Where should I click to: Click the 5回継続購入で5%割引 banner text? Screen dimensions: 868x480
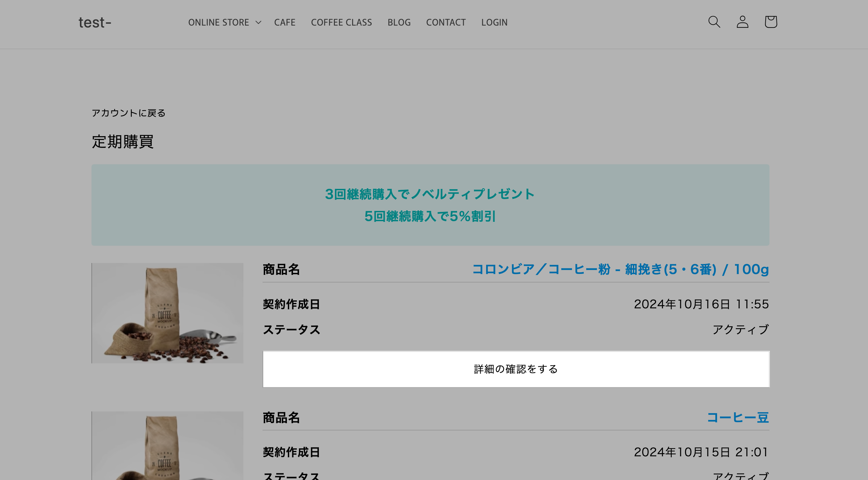point(430,216)
